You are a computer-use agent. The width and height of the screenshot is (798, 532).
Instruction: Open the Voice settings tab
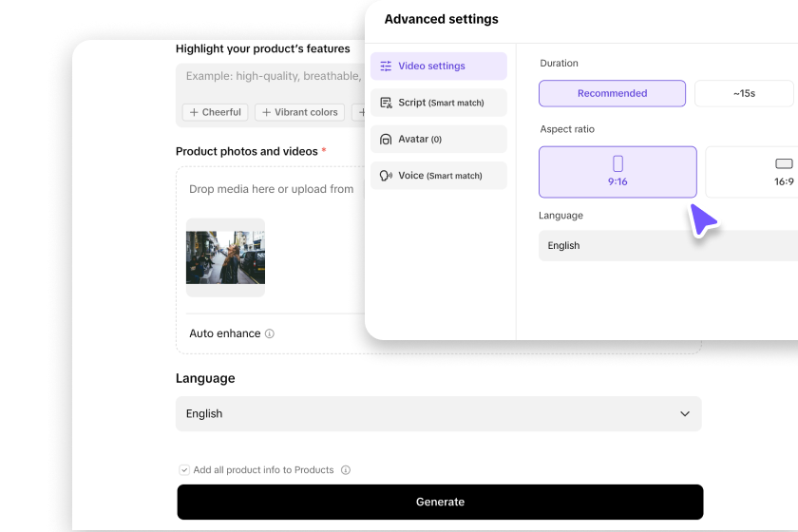click(438, 176)
